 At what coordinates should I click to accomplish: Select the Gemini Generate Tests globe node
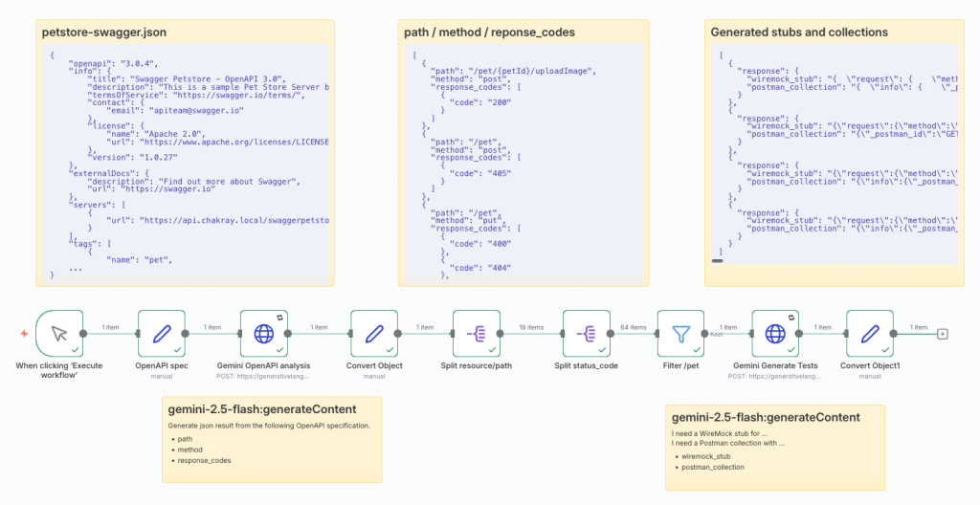775,333
